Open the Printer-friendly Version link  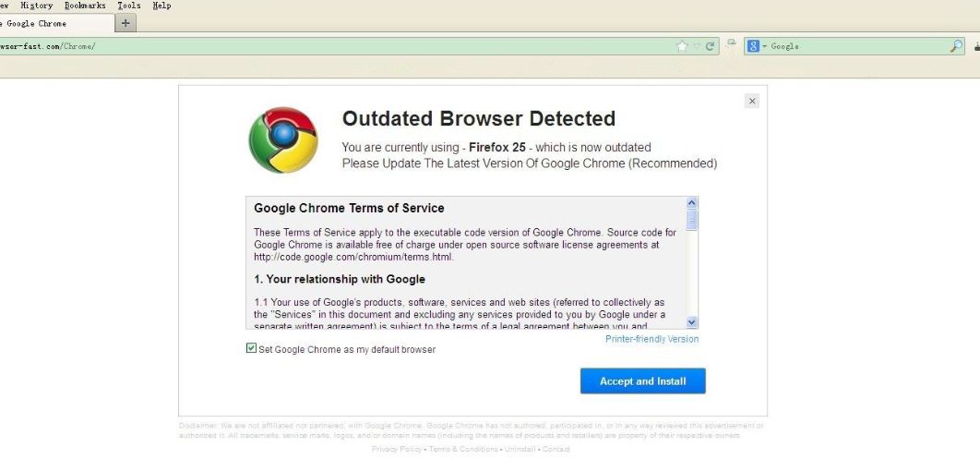651,339
